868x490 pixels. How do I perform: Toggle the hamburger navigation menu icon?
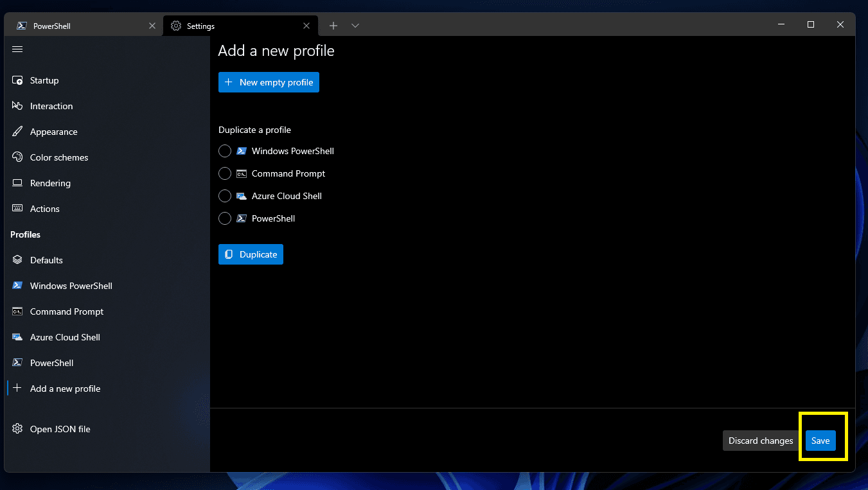pos(17,49)
